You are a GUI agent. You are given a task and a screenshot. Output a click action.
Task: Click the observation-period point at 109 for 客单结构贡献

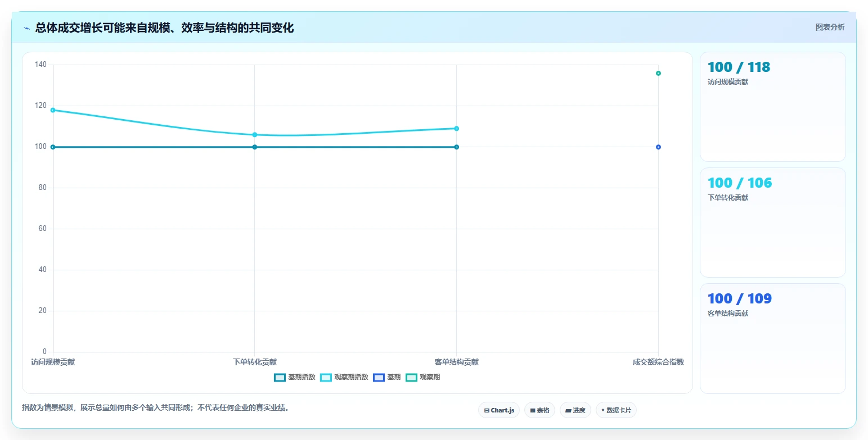point(456,129)
